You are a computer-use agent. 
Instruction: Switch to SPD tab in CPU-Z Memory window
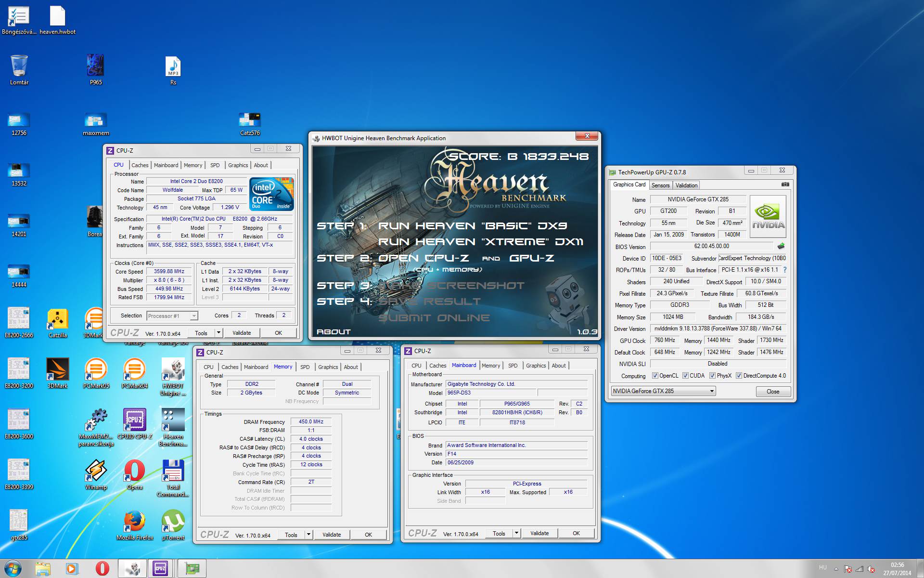coord(305,367)
